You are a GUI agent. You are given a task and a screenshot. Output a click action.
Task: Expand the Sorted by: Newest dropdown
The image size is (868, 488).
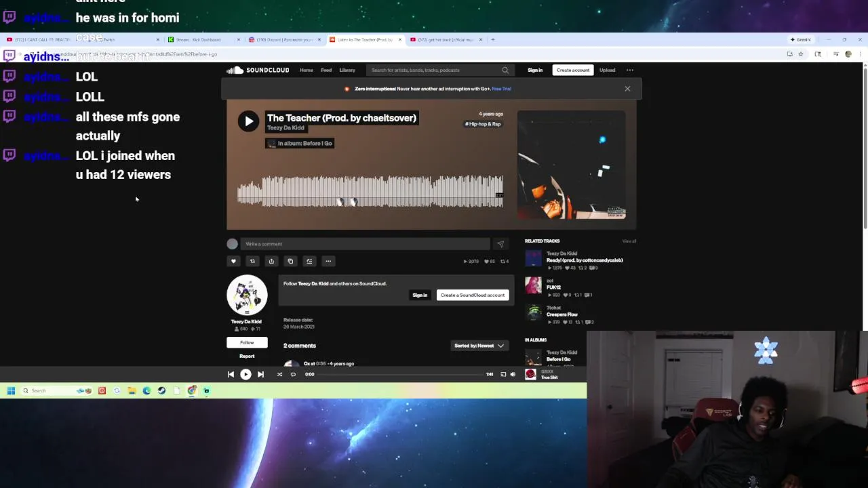(479, 346)
